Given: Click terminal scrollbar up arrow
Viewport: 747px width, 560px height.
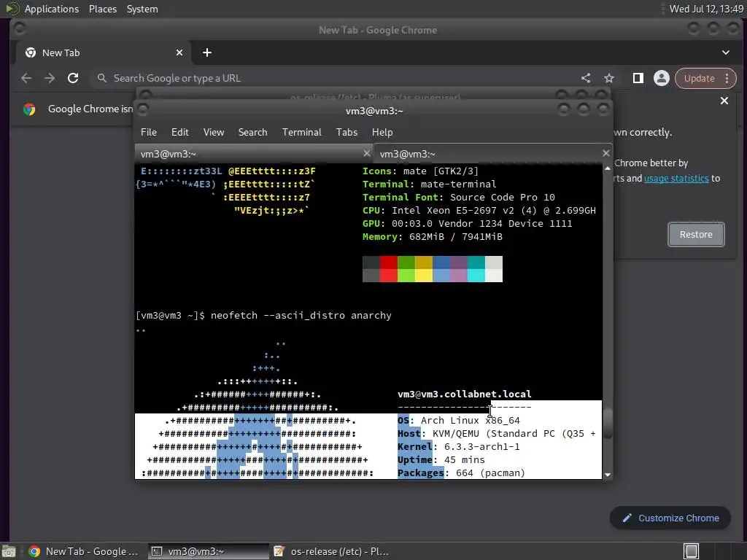Looking at the screenshot, I should (608, 168).
